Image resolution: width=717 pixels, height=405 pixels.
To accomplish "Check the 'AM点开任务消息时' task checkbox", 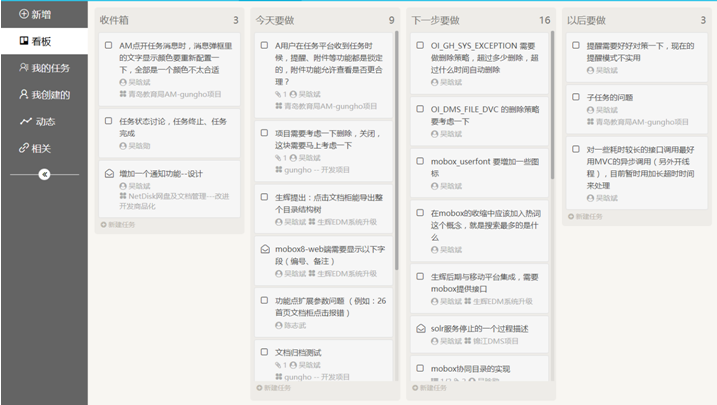I will pyautogui.click(x=108, y=45).
